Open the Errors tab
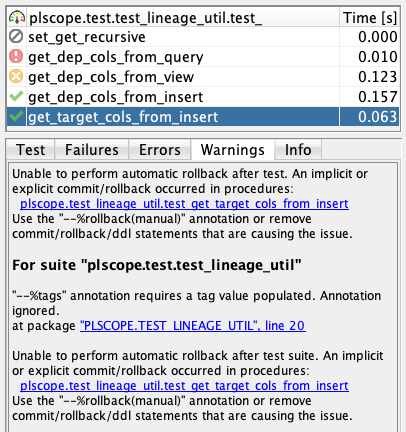The height and width of the screenshot is (432, 406). (x=160, y=150)
